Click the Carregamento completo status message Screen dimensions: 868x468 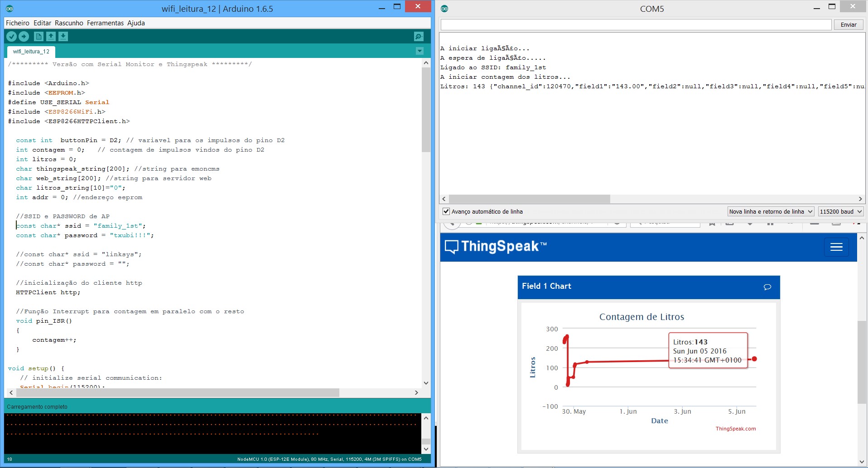pyautogui.click(x=37, y=407)
